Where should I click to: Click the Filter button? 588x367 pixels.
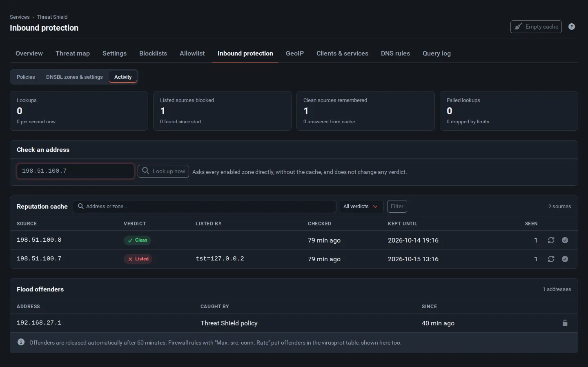coord(397,206)
